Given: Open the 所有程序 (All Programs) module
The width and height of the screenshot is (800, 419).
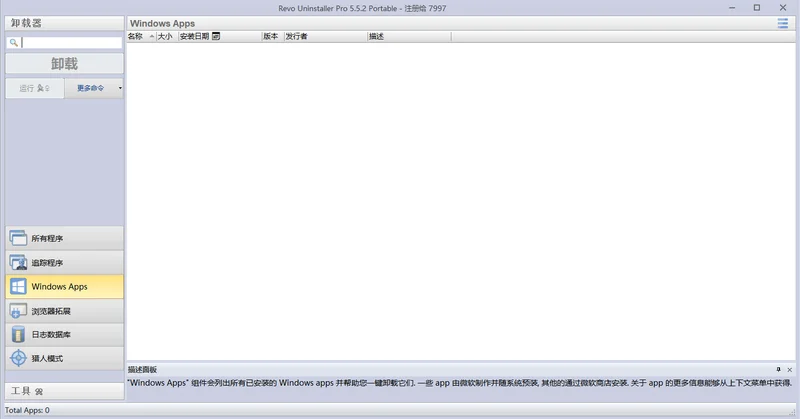Looking at the screenshot, I should click(64, 238).
